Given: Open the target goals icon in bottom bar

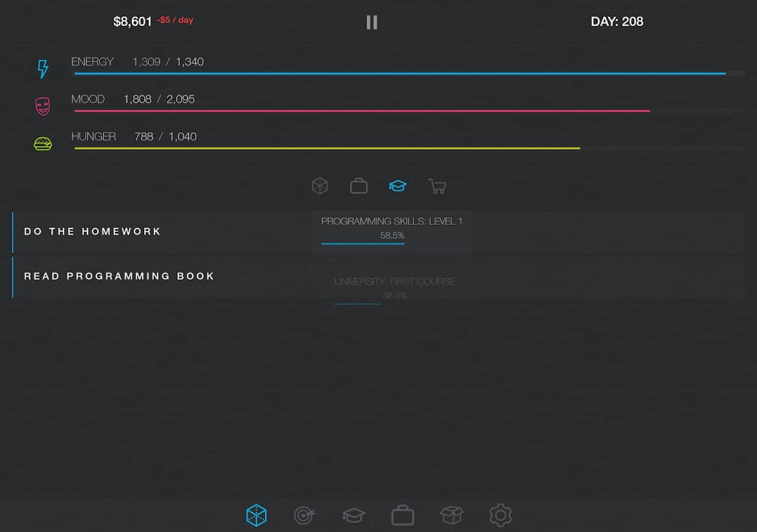Looking at the screenshot, I should (x=305, y=515).
